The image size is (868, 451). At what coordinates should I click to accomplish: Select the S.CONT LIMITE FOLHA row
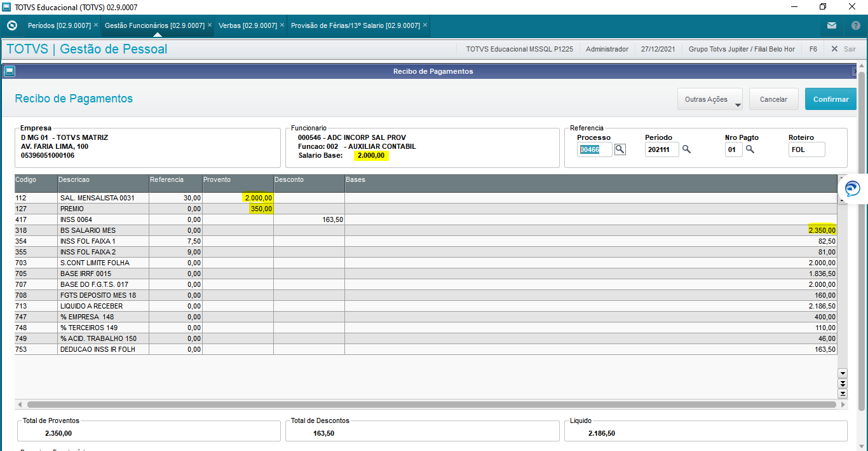(x=426, y=263)
